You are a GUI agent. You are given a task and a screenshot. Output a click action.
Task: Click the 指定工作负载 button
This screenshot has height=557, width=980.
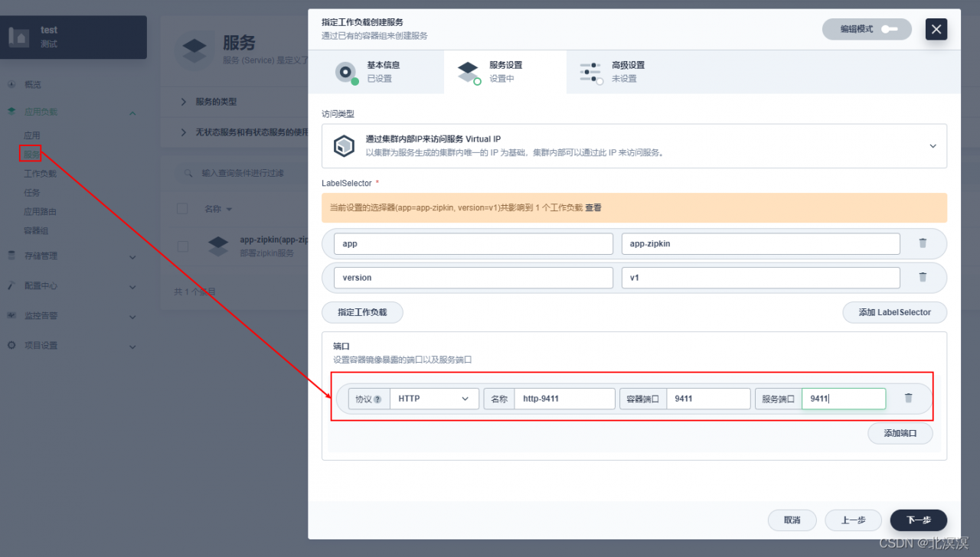click(x=362, y=312)
